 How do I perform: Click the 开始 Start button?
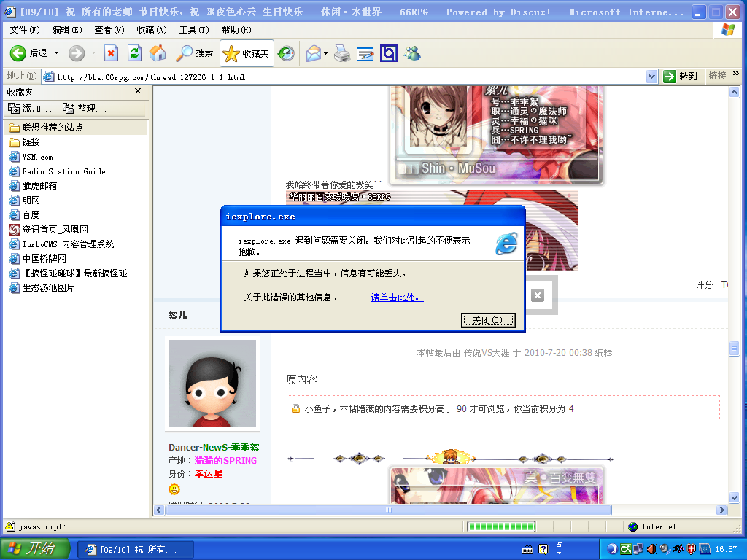pyautogui.click(x=34, y=548)
